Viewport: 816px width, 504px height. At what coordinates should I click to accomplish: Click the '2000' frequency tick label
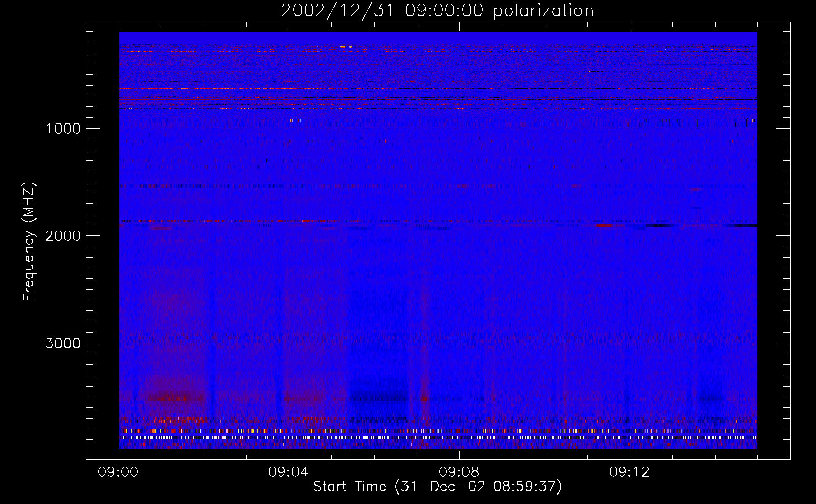(63, 236)
